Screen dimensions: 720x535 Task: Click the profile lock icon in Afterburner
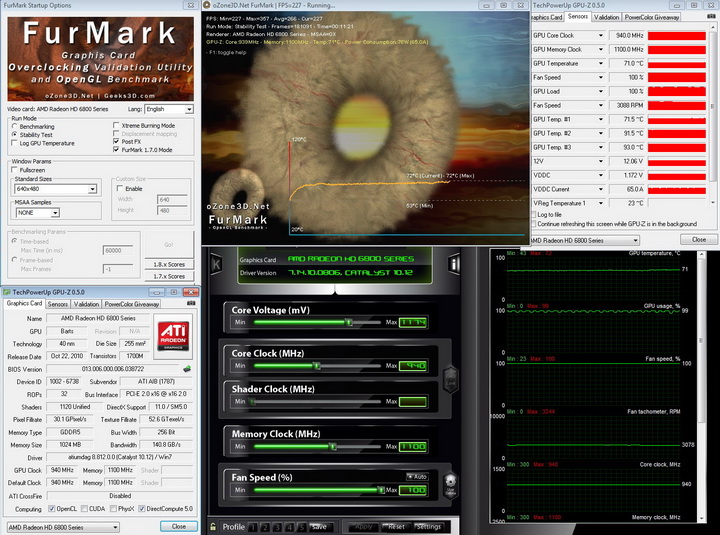(x=213, y=527)
